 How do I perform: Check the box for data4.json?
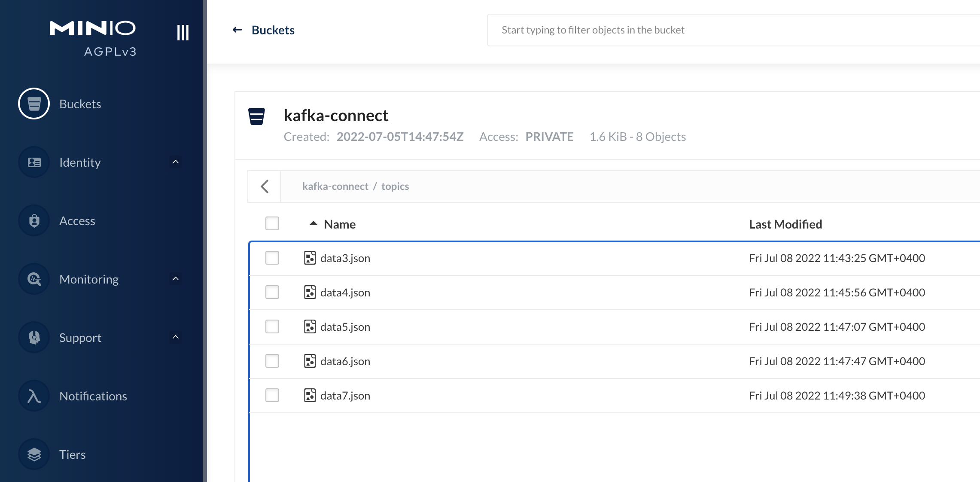(x=272, y=292)
